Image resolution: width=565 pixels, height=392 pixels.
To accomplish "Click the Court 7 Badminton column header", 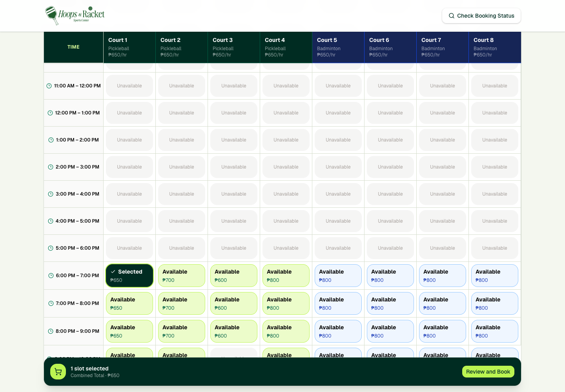I will click(443, 47).
